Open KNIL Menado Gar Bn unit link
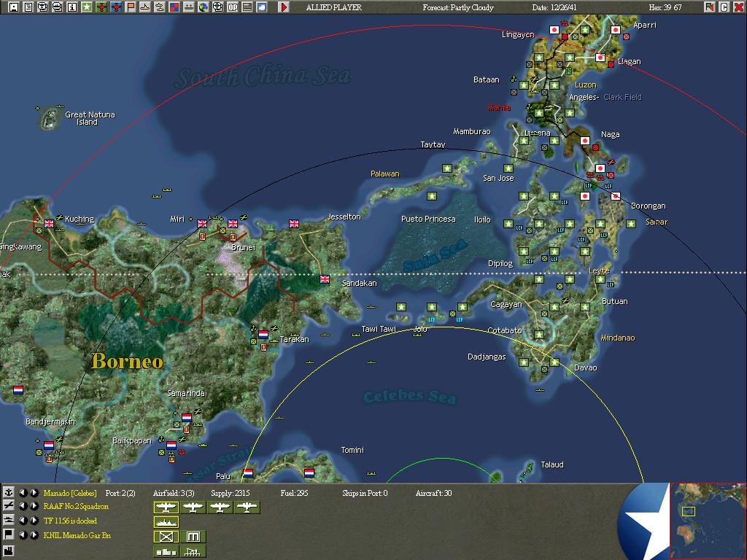Screen dimensions: 747x560 pyautogui.click(x=77, y=535)
